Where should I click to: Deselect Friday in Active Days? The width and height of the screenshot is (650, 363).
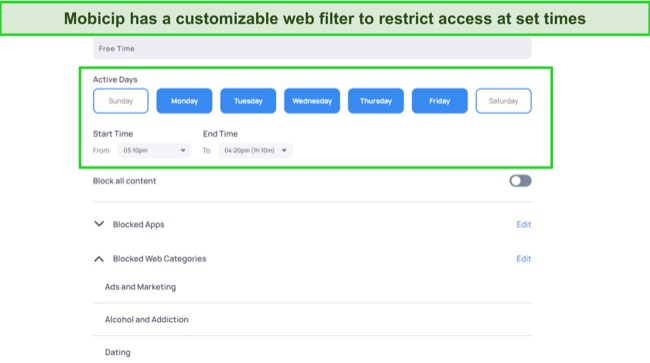(439, 101)
